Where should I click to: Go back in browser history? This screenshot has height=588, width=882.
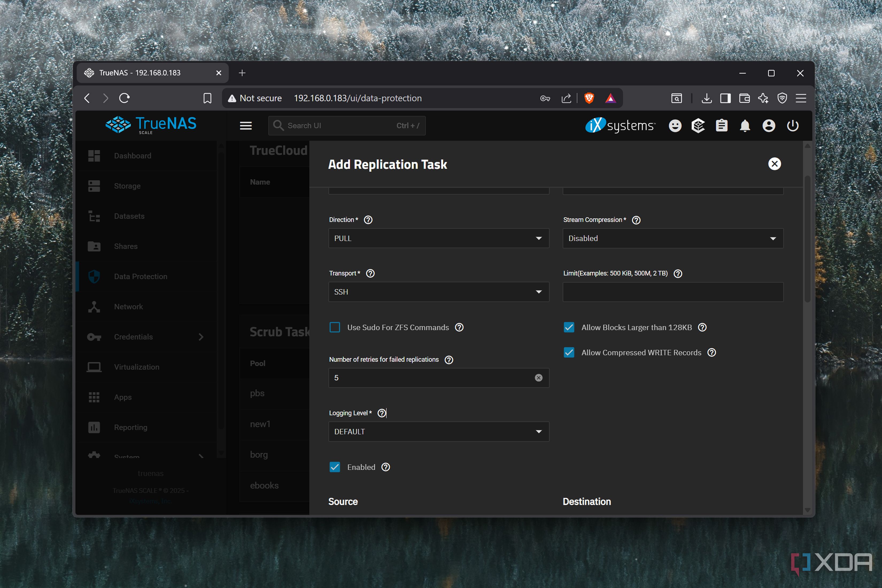pos(87,98)
